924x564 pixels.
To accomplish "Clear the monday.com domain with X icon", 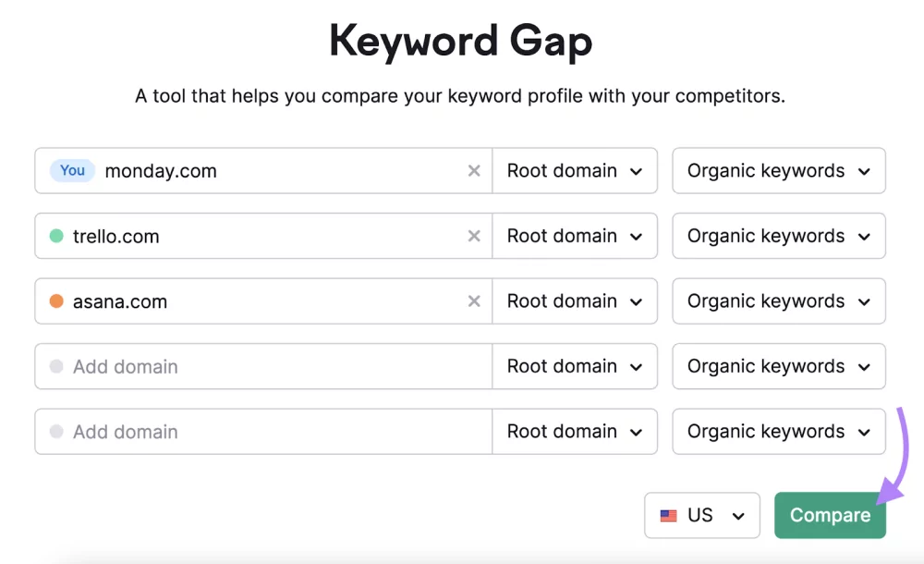I will click(474, 171).
